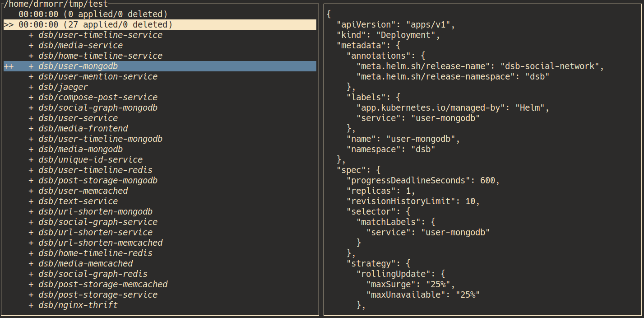644x318 pixels.
Task: Click the plus sign before dsb/media-frontend
Action: click(x=31, y=129)
